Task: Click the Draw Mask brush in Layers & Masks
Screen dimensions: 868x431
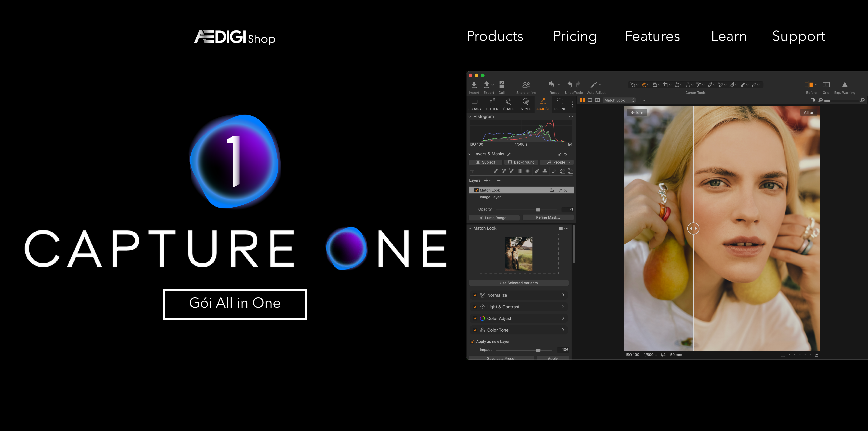Action: 495,171
